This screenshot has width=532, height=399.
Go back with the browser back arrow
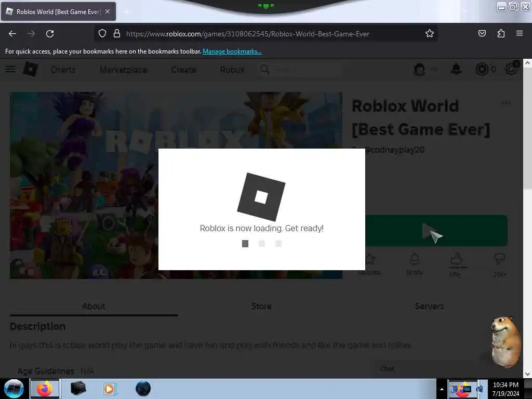click(12, 34)
